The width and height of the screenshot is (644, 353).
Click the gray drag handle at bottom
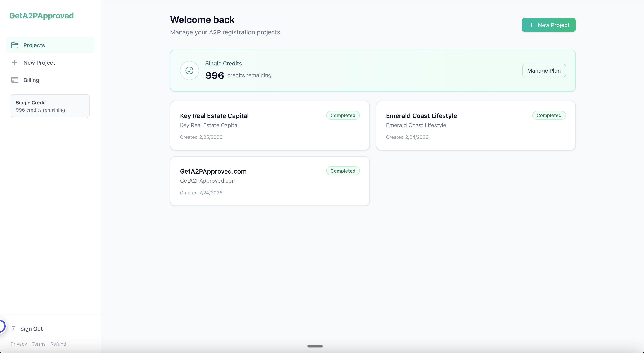click(x=315, y=346)
